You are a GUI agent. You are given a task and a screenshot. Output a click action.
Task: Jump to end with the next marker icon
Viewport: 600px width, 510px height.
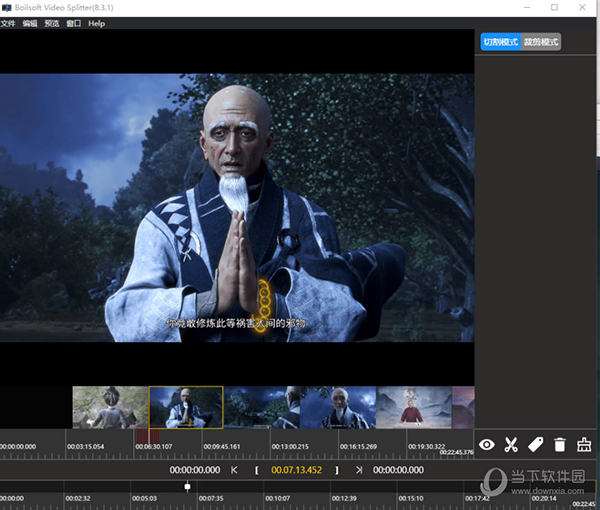point(359,470)
